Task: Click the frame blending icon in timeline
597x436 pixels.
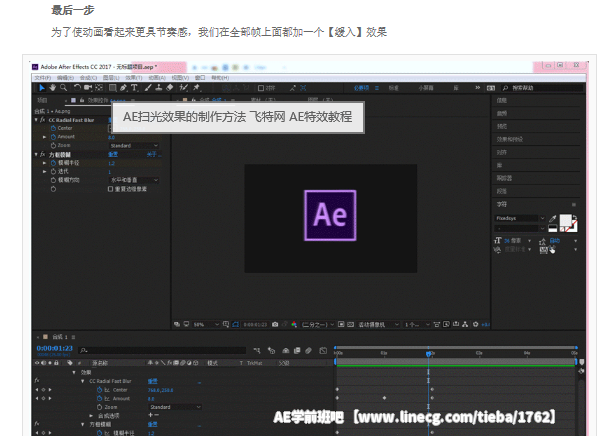Action: coord(297,350)
